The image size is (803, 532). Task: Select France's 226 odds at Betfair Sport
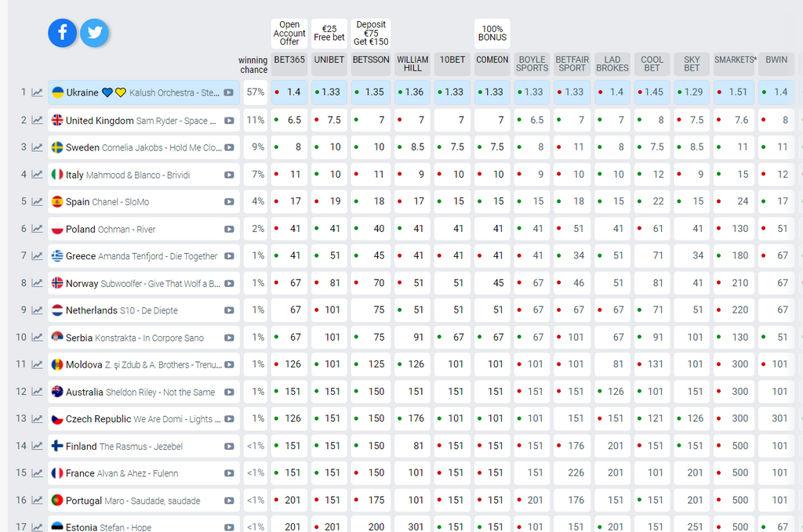point(572,473)
